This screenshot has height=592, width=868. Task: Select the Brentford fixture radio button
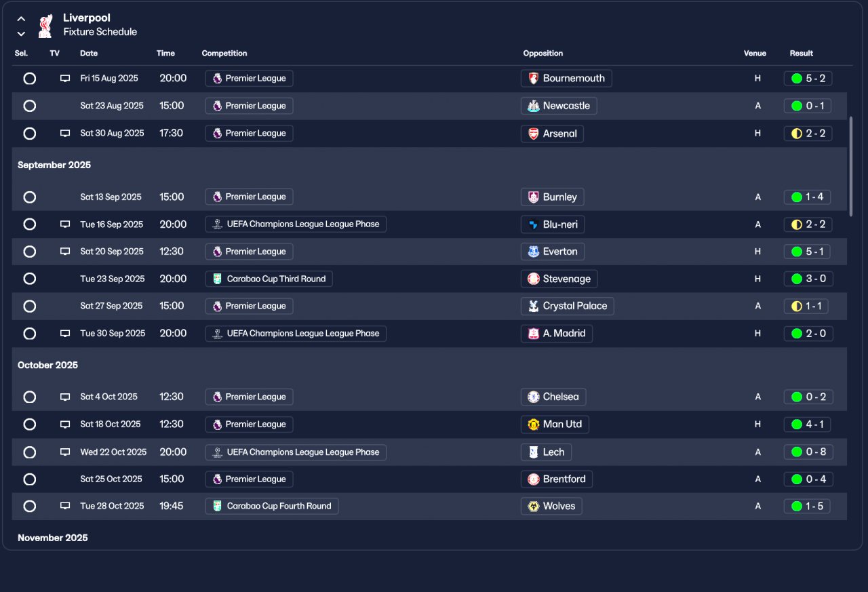click(29, 479)
